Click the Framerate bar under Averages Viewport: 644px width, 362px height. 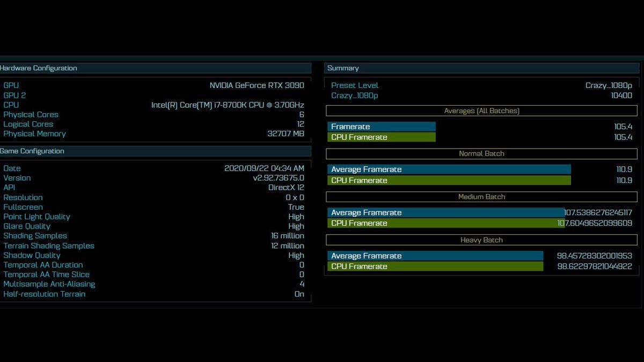click(382, 127)
